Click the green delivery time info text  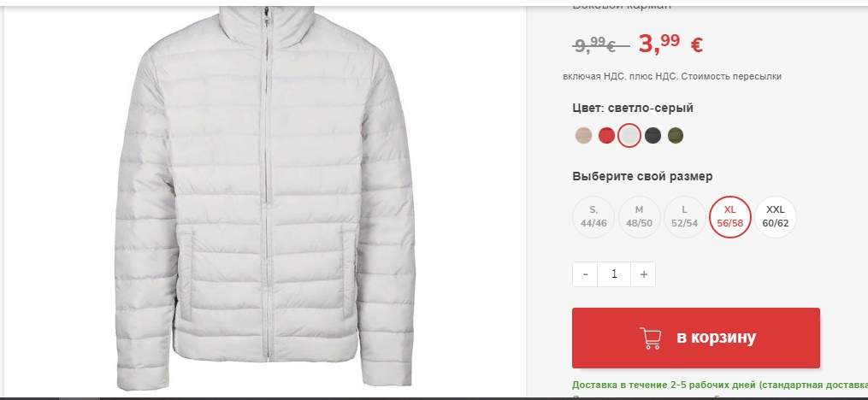tap(720, 385)
